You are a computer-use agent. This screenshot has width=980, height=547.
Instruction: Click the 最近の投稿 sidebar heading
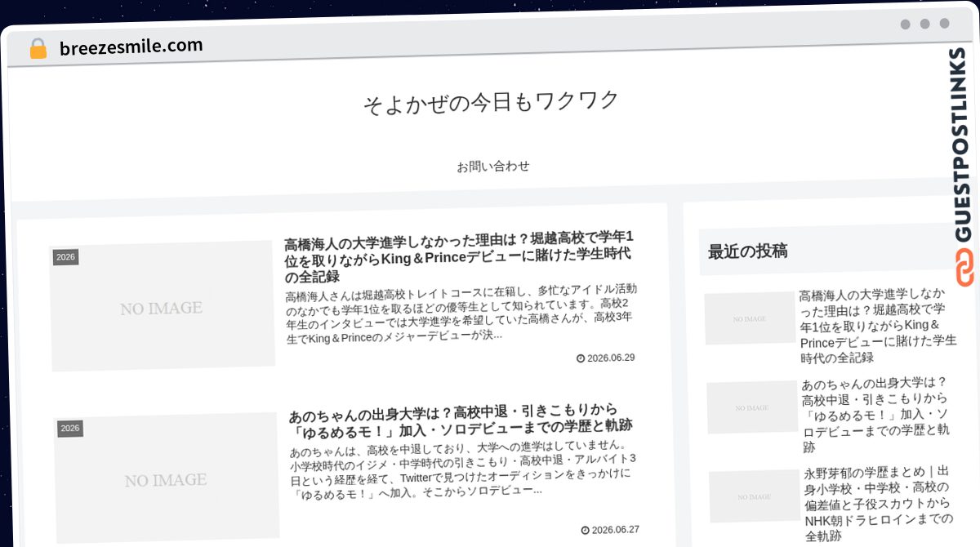coord(748,251)
